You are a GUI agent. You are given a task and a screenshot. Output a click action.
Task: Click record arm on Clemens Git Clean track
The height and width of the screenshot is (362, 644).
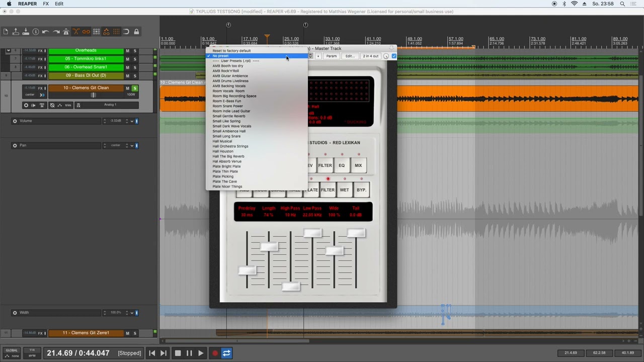[x=26, y=105]
